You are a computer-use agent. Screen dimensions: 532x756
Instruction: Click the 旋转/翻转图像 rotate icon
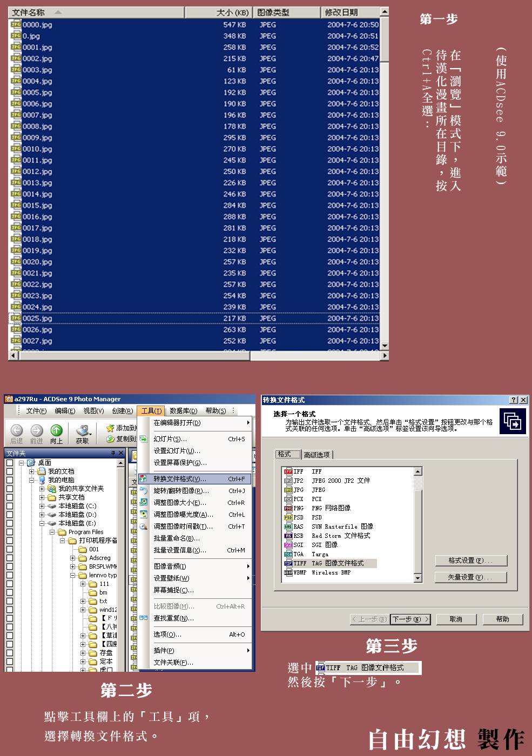(143, 491)
